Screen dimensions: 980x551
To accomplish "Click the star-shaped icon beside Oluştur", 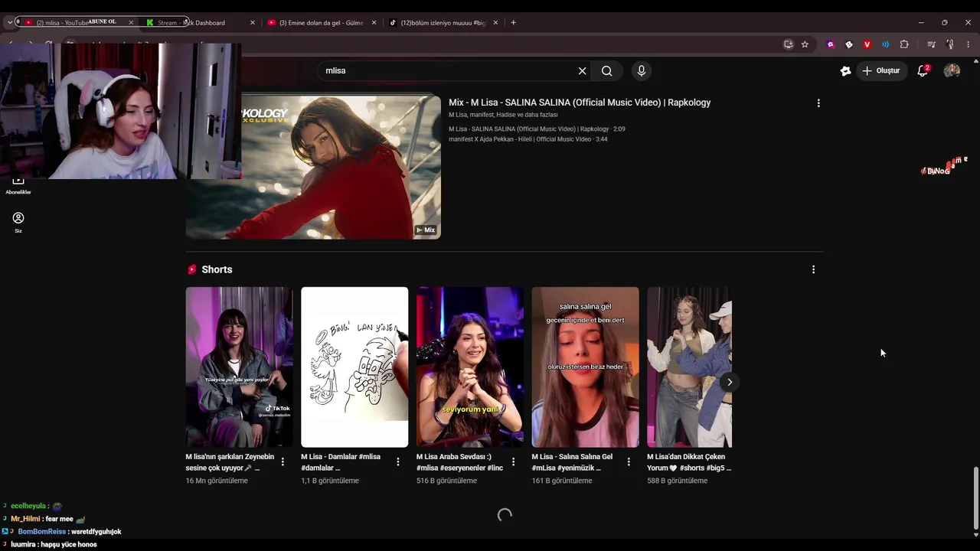I will (845, 70).
